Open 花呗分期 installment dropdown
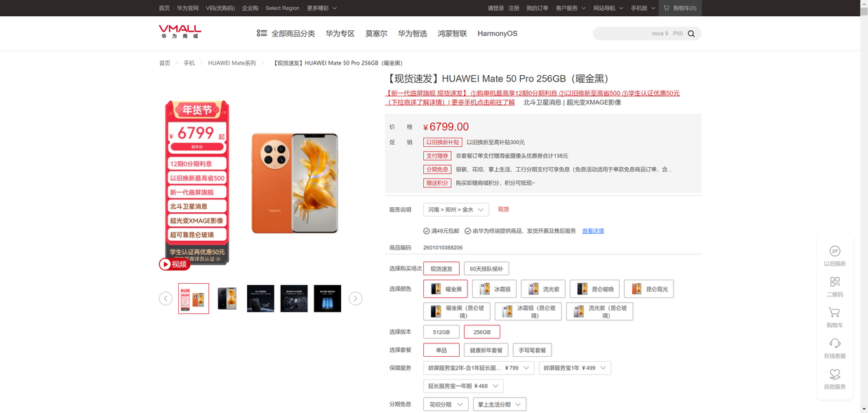The height and width of the screenshot is (413, 868). [x=446, y=405]
